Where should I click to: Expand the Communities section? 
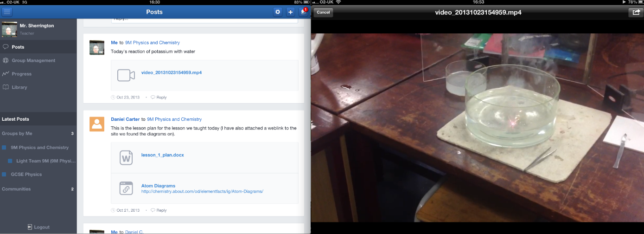click(16, 189)
